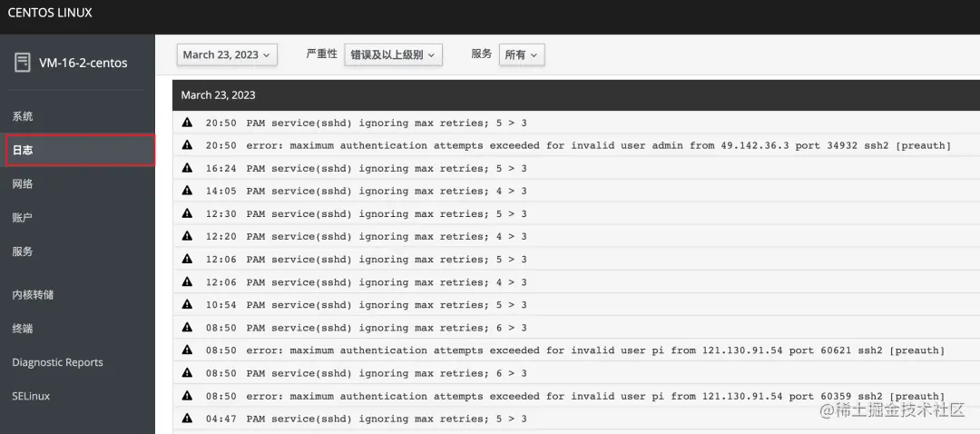Click the server icon beside VM-16-2-centos
980x434 pixels.
pos(23,62)
